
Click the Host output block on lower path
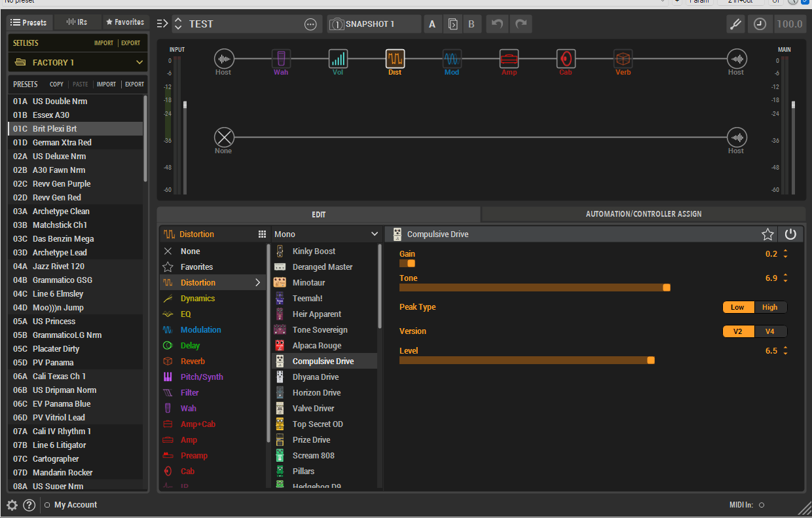(x=737, y=138)
